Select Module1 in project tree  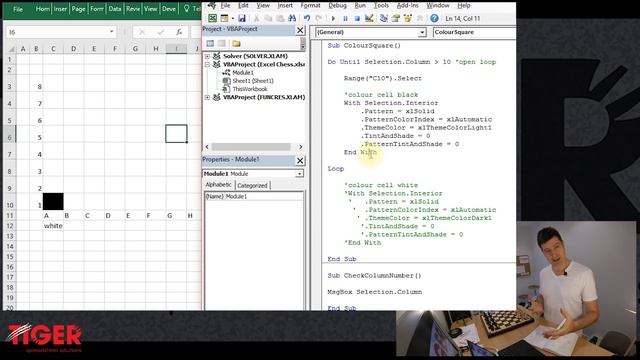coord(243,73)
